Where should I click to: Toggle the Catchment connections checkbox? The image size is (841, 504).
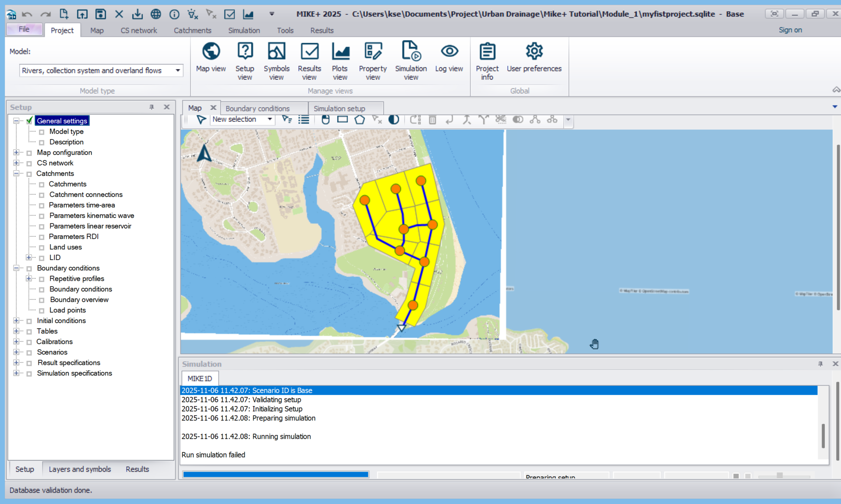tap(42, 195)
